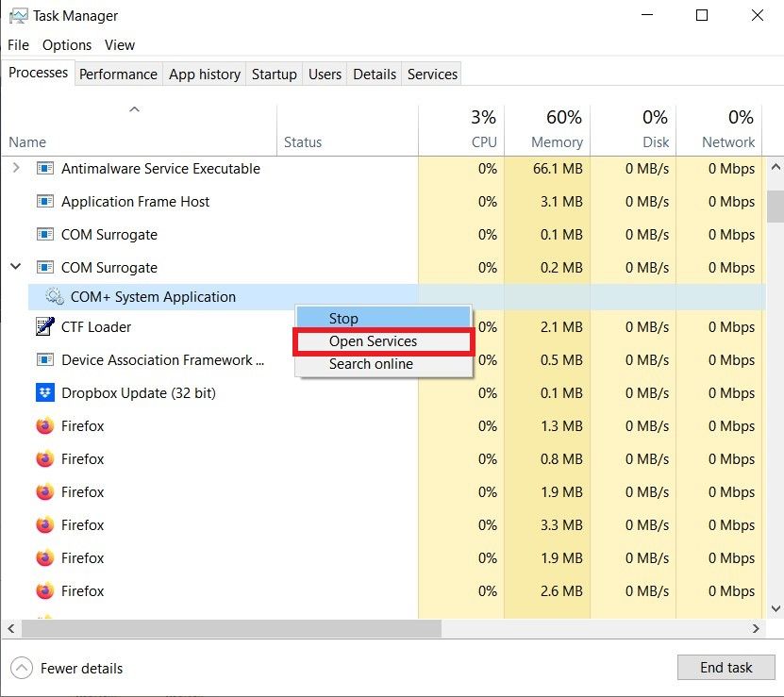Click the COM+ System Application gear icon
Screen dimensions: 784x697
pyautogui.click(x=55, y=297)
